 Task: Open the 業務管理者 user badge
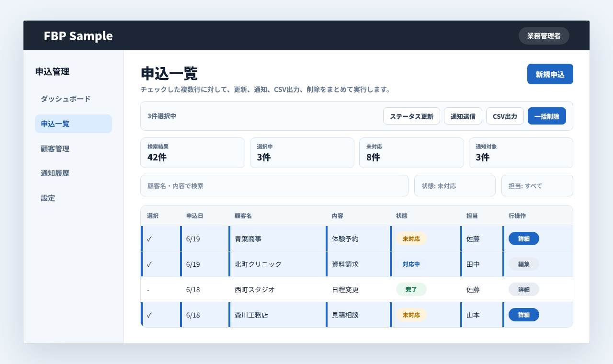point(544,36)
